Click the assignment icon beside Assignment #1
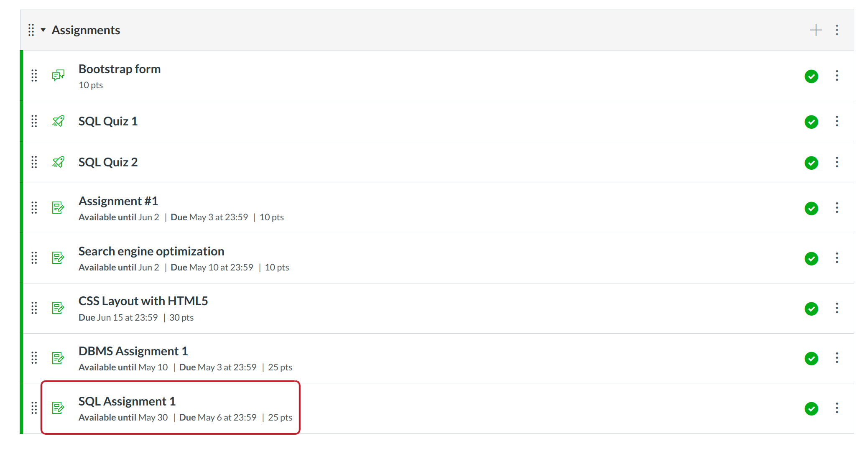The image size is (868, 459). pos(58,208)
